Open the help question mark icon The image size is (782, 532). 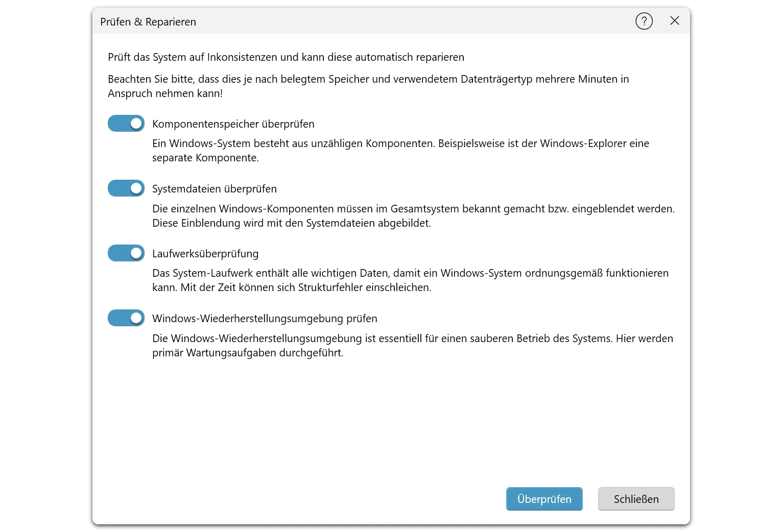pyautogui.click(x=644, y=21)
